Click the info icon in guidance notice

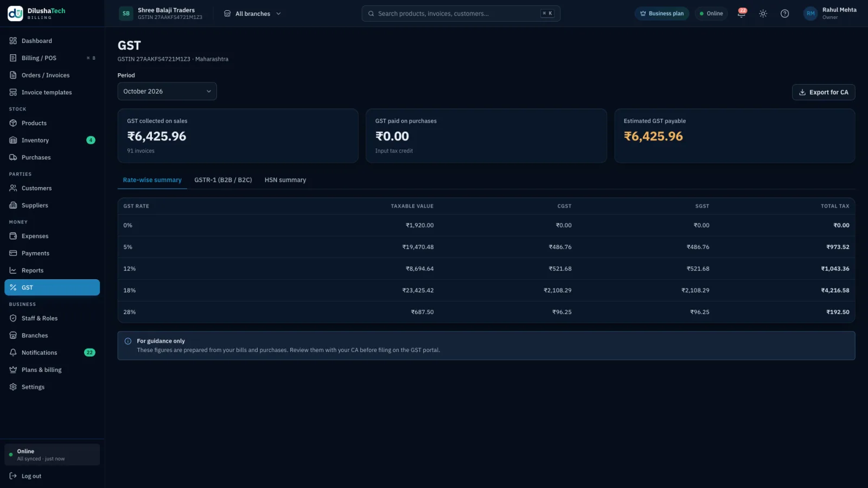(128, 341)
